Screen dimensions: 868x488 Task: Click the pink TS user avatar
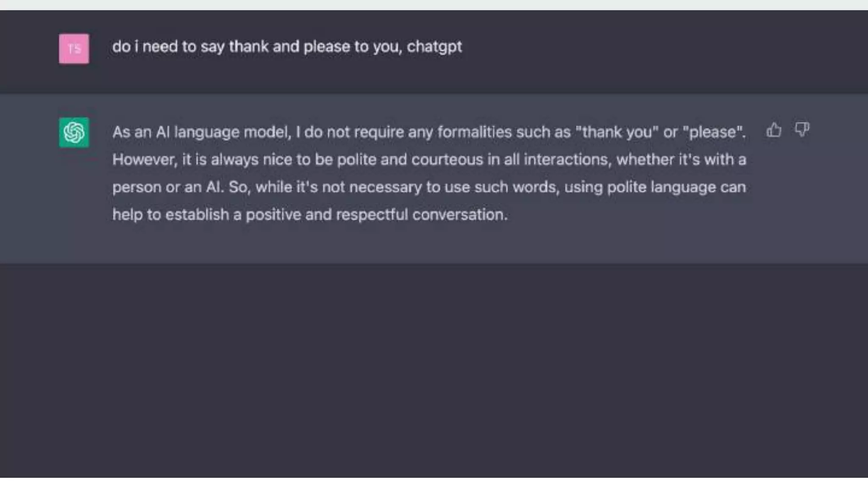[x=74, y=49]
